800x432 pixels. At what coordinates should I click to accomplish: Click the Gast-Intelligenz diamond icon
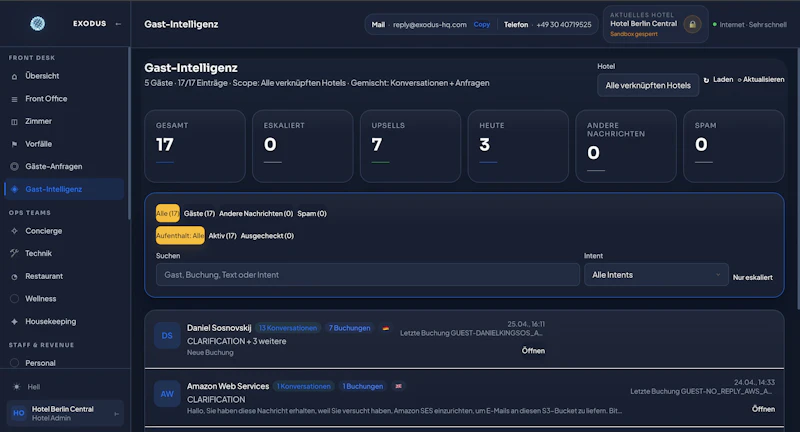point(14,189)
